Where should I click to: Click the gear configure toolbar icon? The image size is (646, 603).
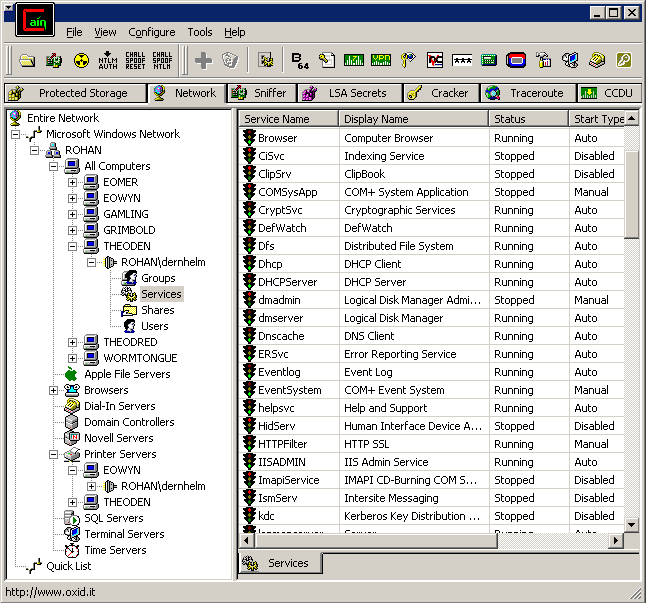266,61
